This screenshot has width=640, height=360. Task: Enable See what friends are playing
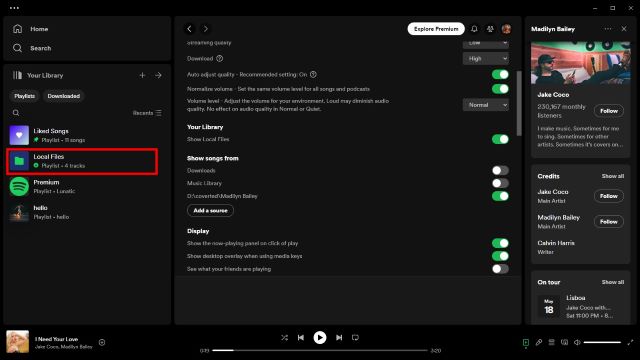[x=500, y=269]
